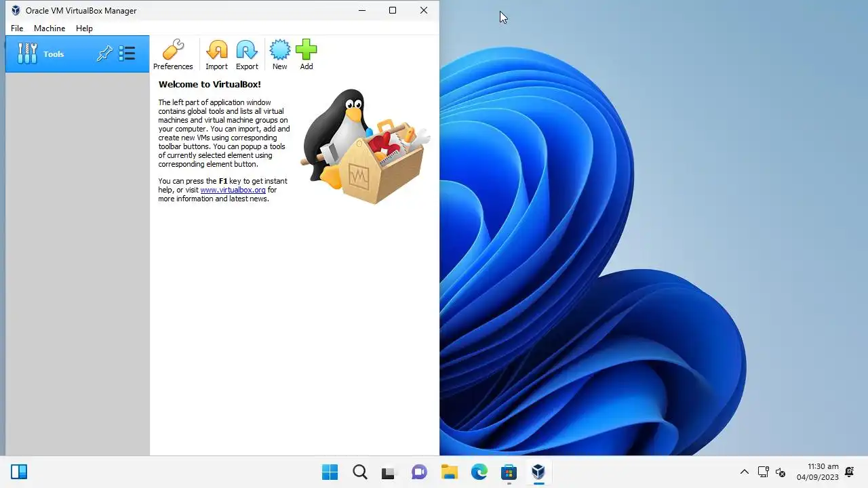Maximize the VirtualBox Manager window
Image resolution: width=868 pixels, height=488 pixels.
pyautogui.click(x=393, y=10)
